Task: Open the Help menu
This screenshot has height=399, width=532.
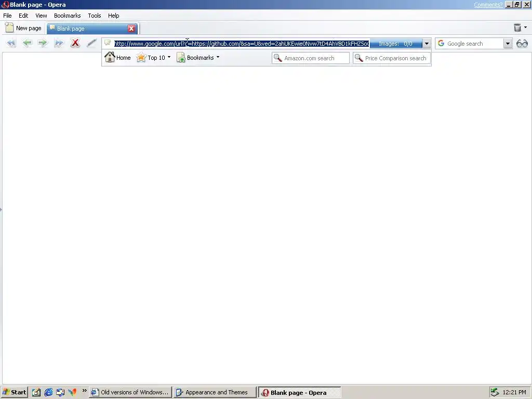Action: click(x=114, y=16)
